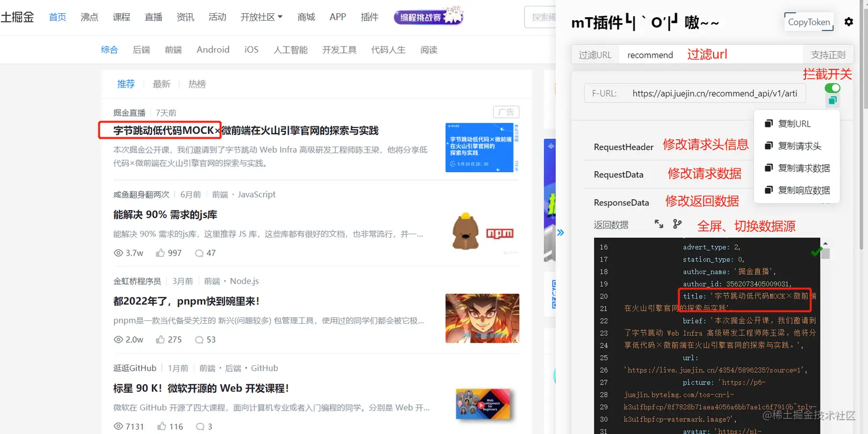868x434 pixels.
Task: Open the 开放社区 dropdown in the nav bar
Action: [x=261, y=17]
